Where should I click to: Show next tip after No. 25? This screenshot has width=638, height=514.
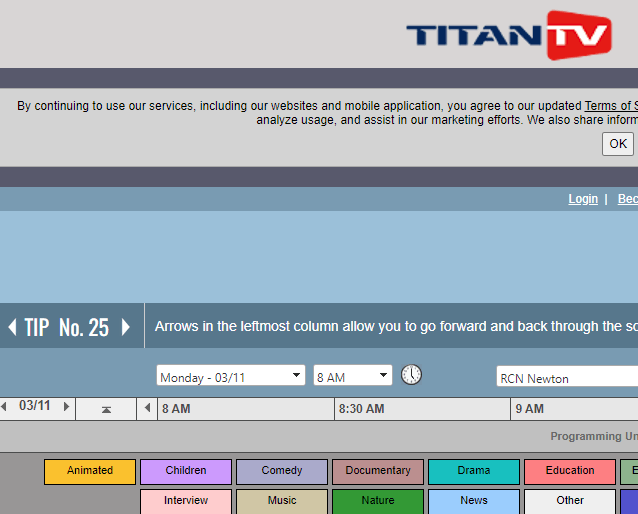click(x=126, y=327)
